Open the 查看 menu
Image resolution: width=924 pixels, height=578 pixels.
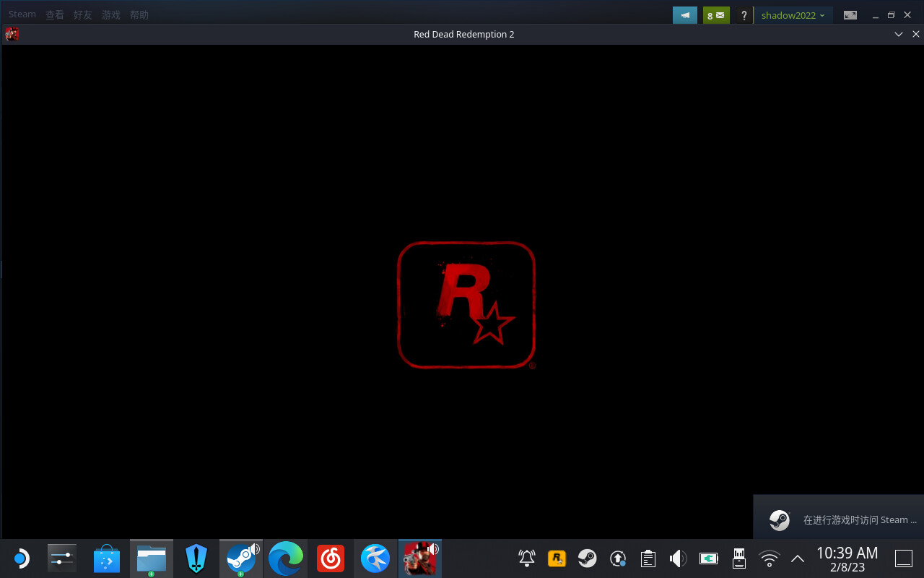pyautogui.click(x=55, y=14)
